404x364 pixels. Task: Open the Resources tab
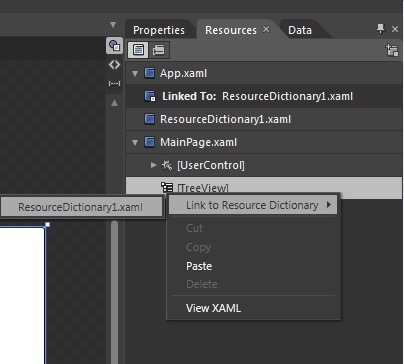point(231,30)
